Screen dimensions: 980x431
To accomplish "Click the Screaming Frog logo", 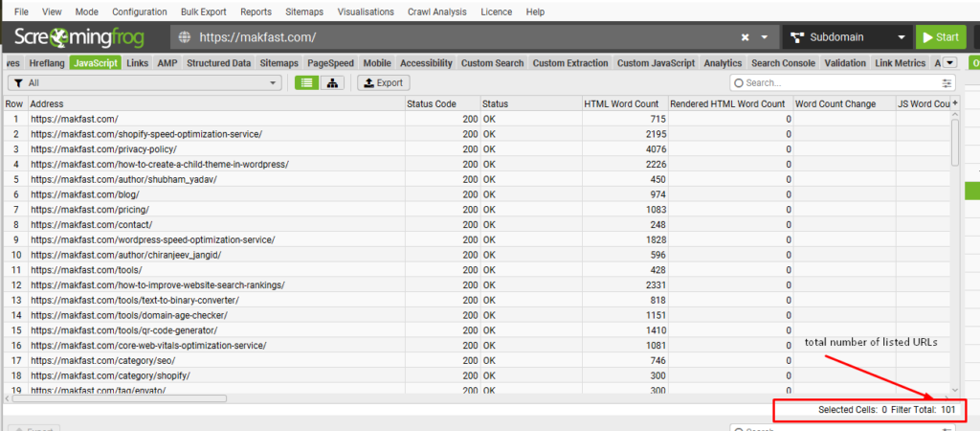I will click(78, 37).
